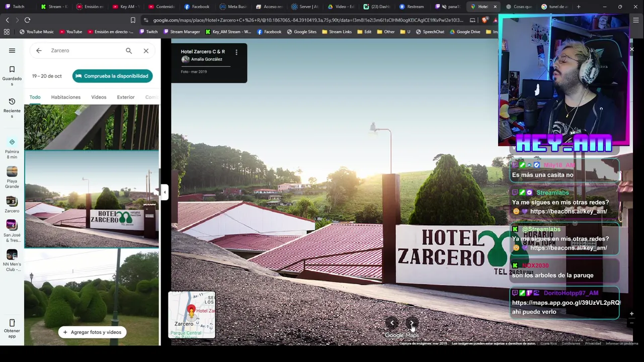Screen dimensions: 644x362
Task: Clear the Zarcero search box
Action: coord(146,50)
